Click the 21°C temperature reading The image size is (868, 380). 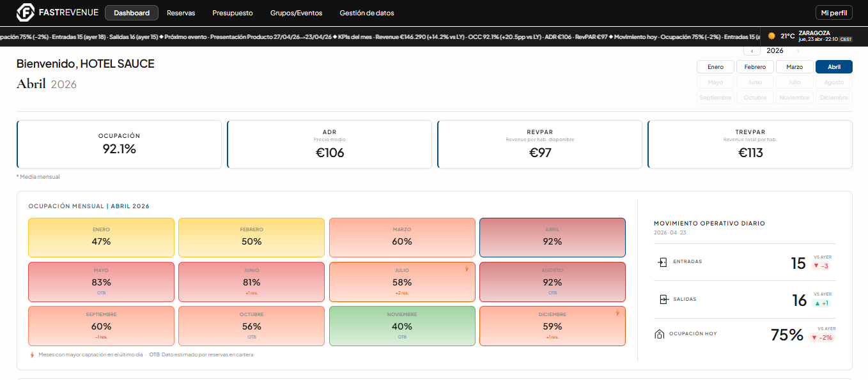787,36
